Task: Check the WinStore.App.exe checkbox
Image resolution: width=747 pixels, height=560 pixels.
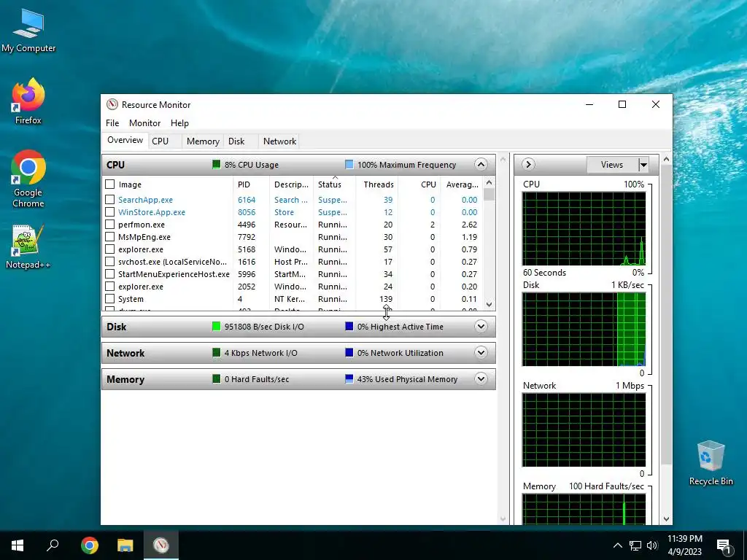Action: click(x=109, y=212)
